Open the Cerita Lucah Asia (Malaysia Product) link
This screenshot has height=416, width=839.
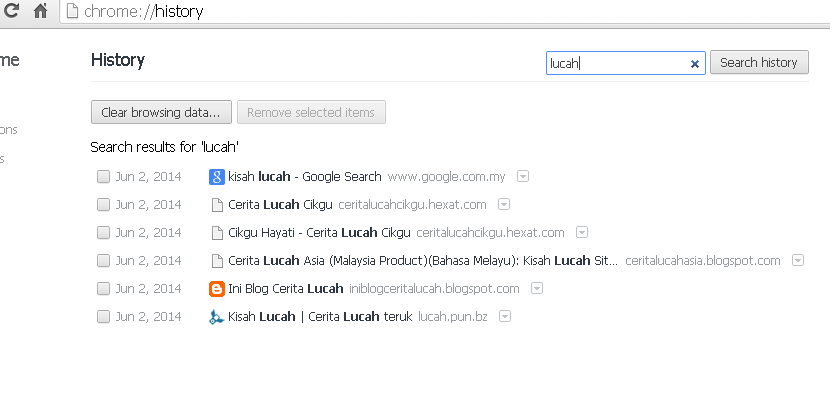423,261
